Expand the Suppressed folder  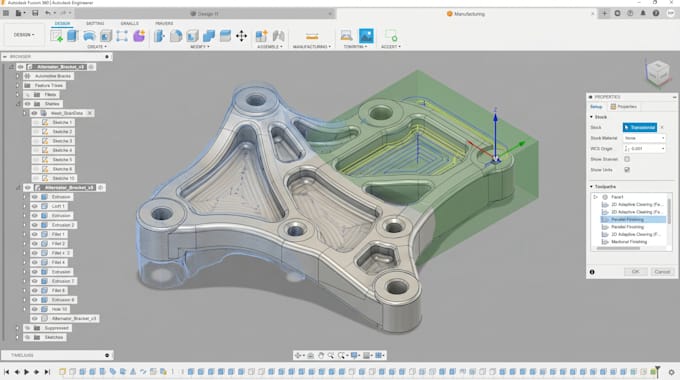pyautogui.click(x=17, y=328)
